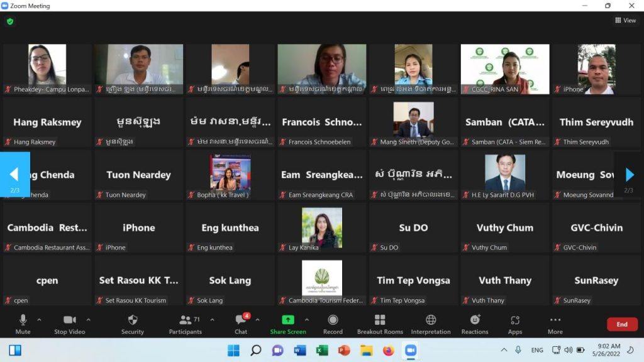This screenshot has width=644, height=362.
Task: Open the Chat panel
Action: [241, 324]
